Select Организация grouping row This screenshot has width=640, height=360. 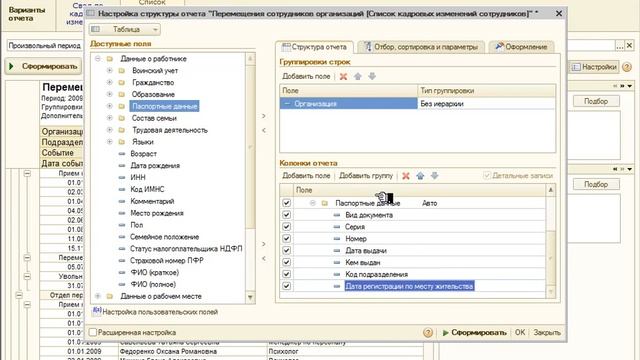point(349,104)
